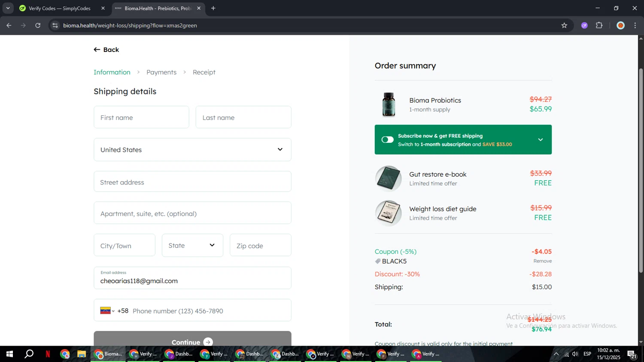Viewport: 644px width, 362px height.
Task: Open site information icon in address bar
Action: [x=55, y=25]
